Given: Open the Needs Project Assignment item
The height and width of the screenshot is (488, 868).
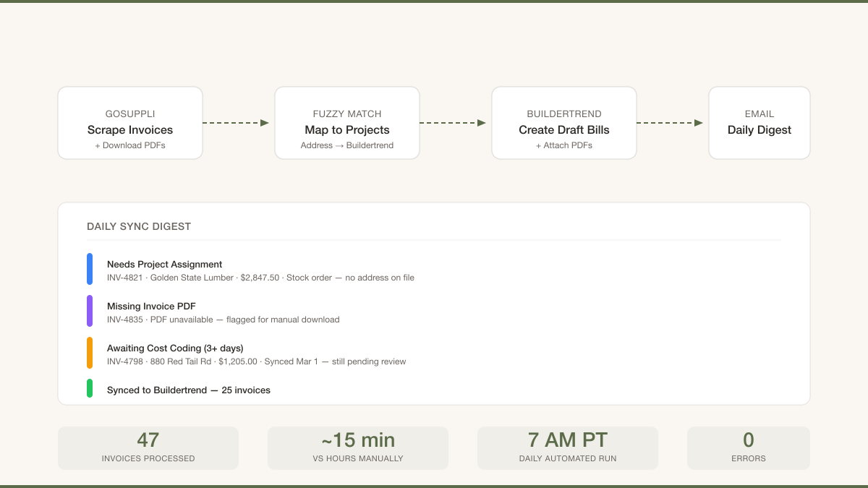Looking at the screenshot, I should (165, 265).
